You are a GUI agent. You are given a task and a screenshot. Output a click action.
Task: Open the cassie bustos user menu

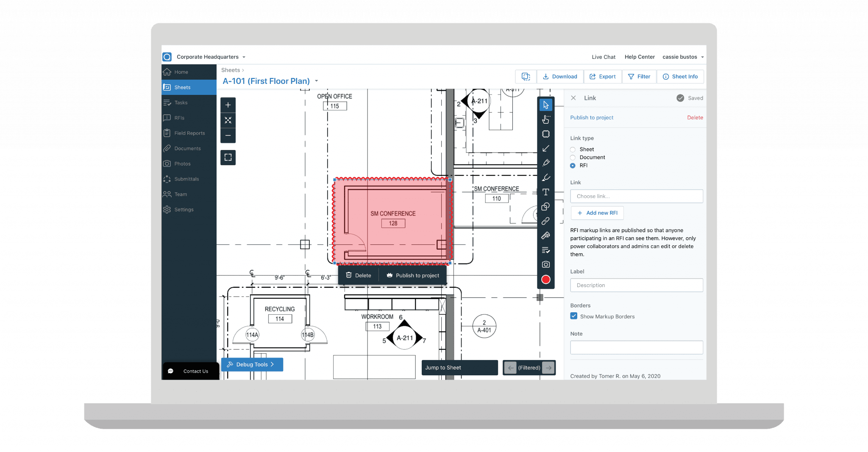683,57
